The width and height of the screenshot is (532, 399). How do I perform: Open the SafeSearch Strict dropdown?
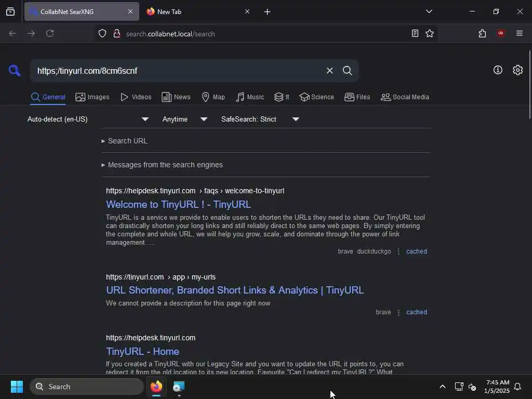[x=260, y=119]
